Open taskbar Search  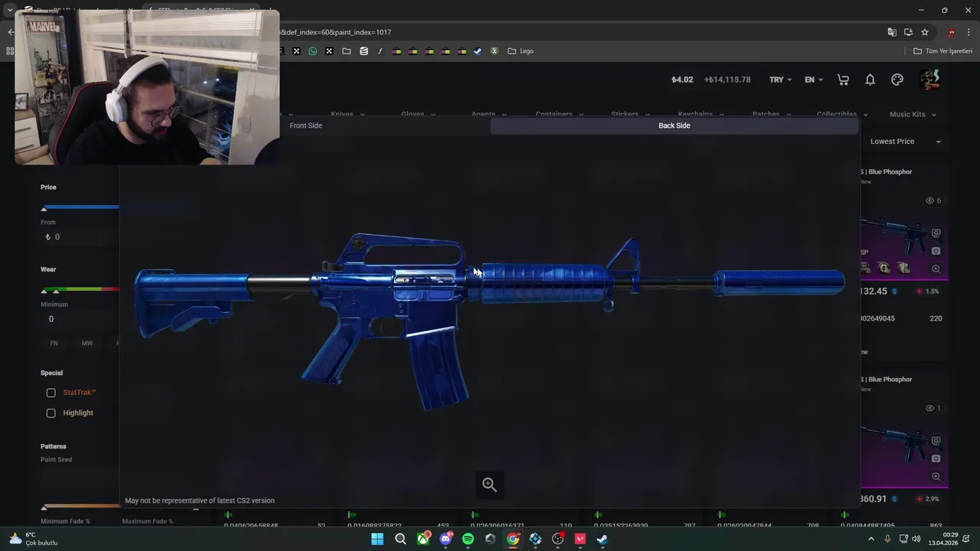(400, 539)
